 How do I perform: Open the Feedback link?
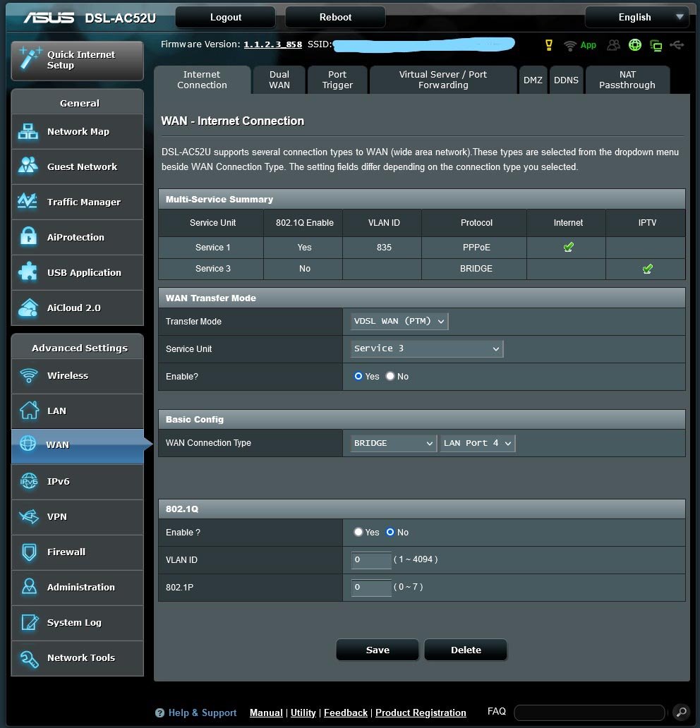[x=346, y=712]
